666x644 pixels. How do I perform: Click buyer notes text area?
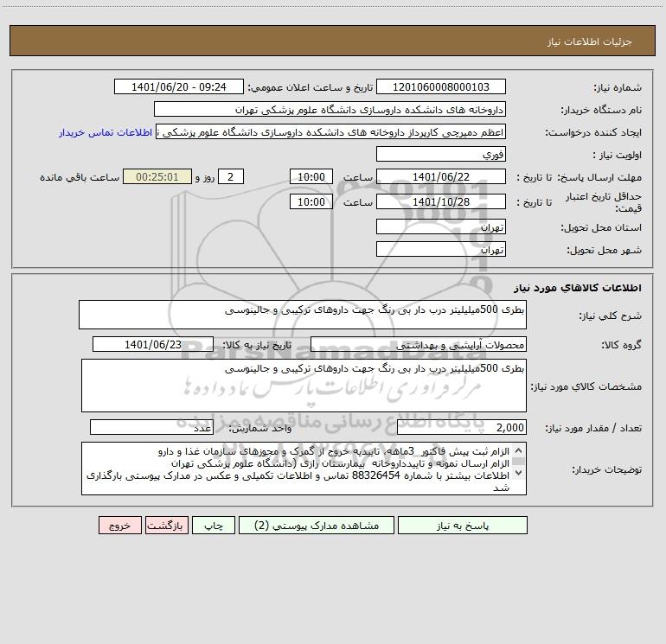304,469
